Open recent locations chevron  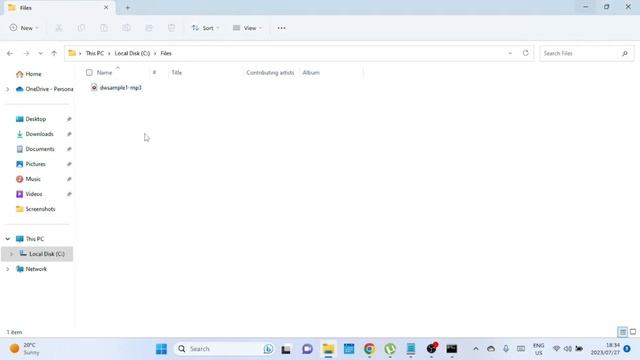pyautogui.click(x=40, y=53)
